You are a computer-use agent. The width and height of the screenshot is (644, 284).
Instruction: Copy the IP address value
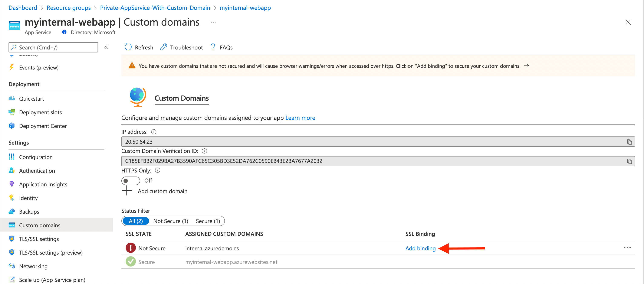pos(629,142)
